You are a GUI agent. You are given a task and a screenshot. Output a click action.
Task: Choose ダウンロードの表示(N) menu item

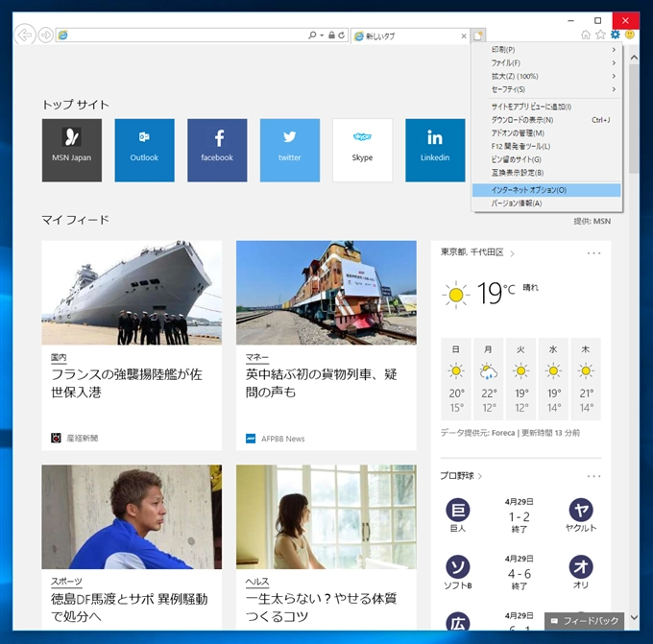[546, 120]
